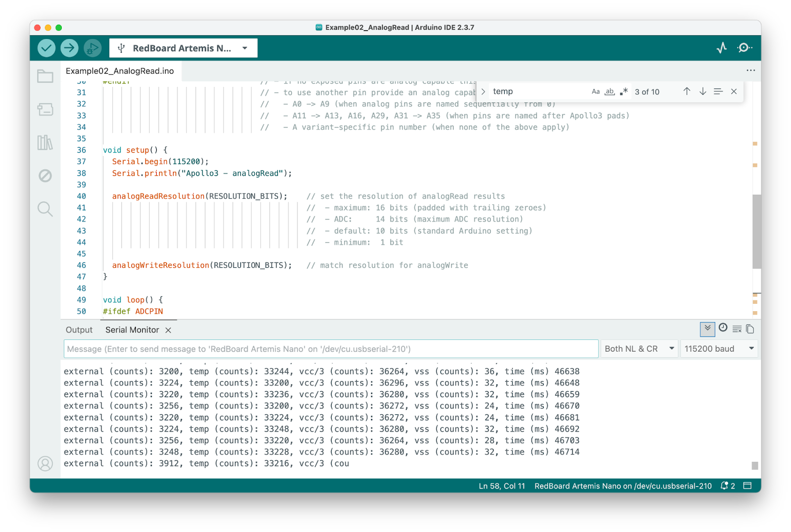Open Sketchbook folder in sidebar
Screen dimensions: 791x532
(45, 76)
